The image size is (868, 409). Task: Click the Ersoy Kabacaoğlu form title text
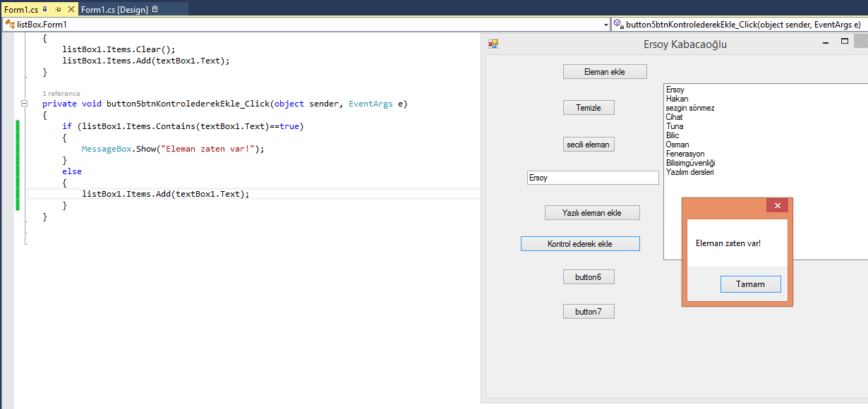pyautogui.click(x=685, y=44)
